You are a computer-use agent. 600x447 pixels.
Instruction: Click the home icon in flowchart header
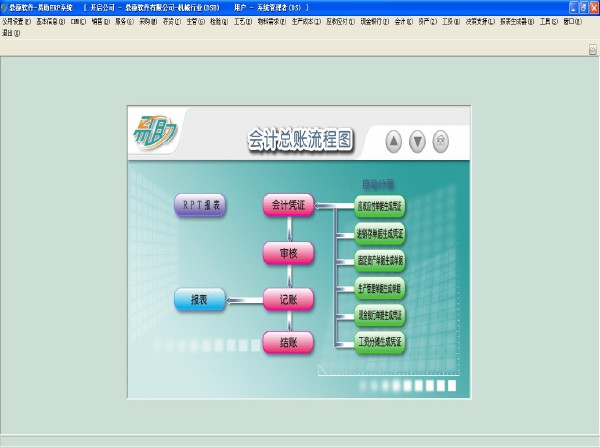(440, 142)
